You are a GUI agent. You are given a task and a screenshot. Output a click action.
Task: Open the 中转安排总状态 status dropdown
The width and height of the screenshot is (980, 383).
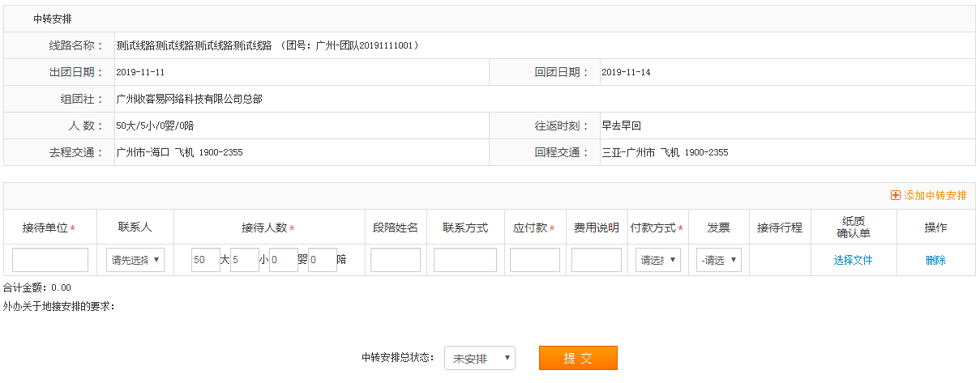(480, 359)
